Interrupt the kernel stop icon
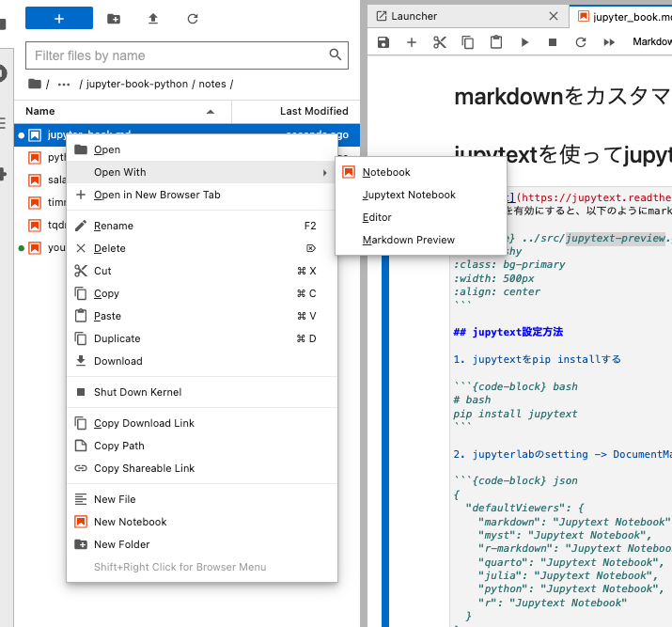 pyautogui.click(x=553, y=42)
